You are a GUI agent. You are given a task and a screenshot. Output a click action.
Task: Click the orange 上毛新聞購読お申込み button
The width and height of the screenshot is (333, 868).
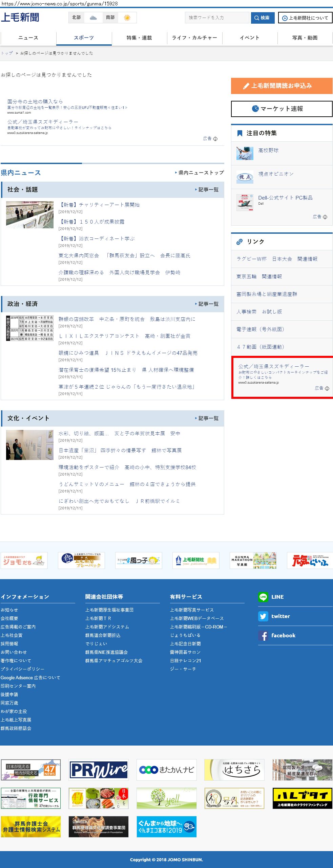[x=282, y=86]
